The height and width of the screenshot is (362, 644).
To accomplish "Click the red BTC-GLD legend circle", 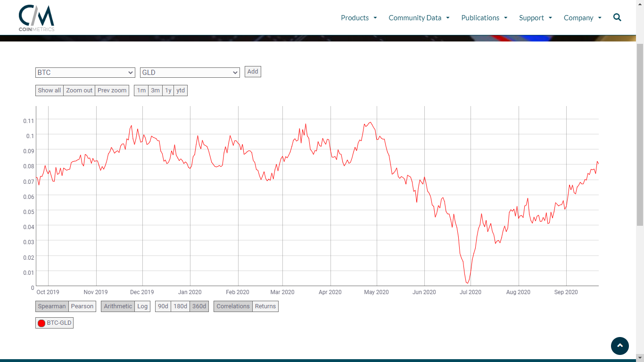I will pyautogui.click(x=41, y=323).
